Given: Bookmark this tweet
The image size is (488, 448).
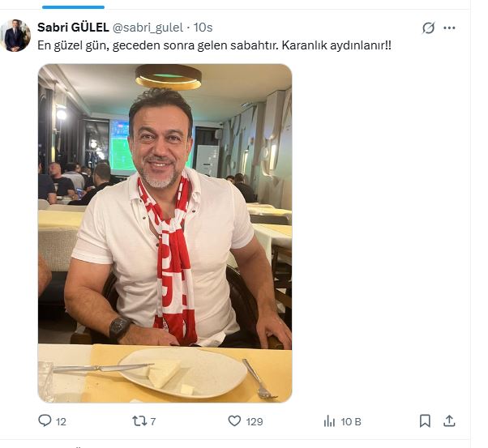Looking at the screenshot, I should point(425,420).
